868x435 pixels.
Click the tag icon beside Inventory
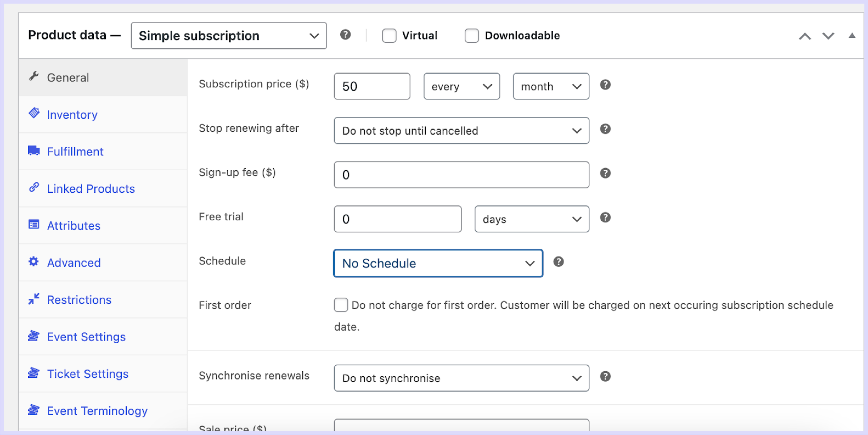point(34,113)
